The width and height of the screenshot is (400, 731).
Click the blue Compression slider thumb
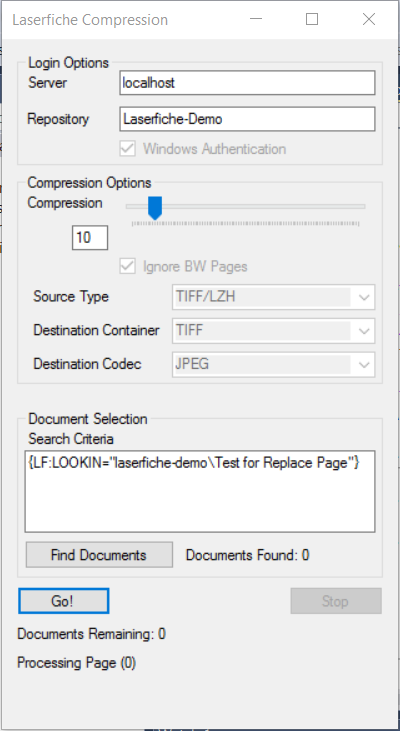click(155, 207)
